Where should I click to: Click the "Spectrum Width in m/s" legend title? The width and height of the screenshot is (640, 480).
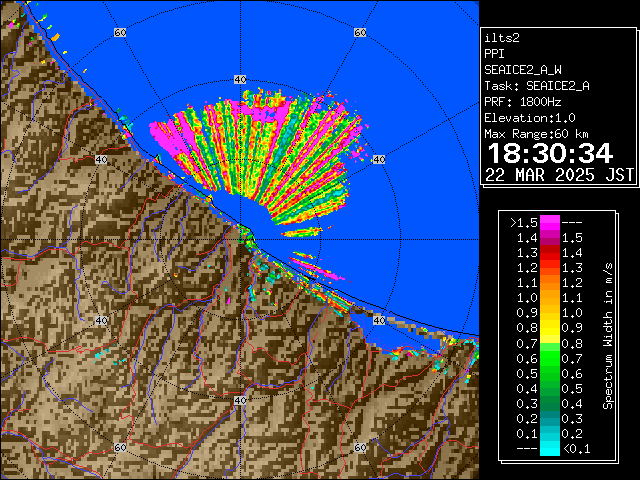coord(608,336)
